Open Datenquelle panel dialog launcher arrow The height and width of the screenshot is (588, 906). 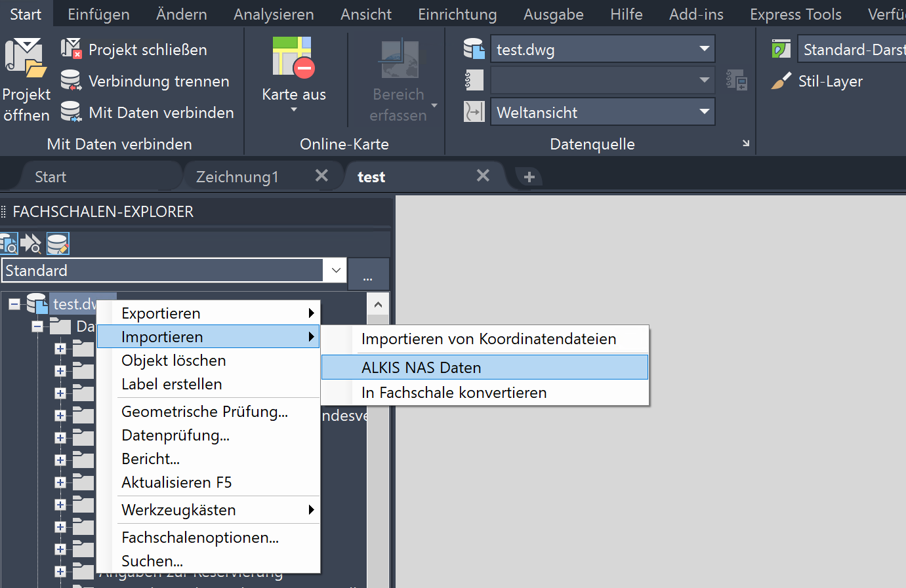tap(746, 143)
